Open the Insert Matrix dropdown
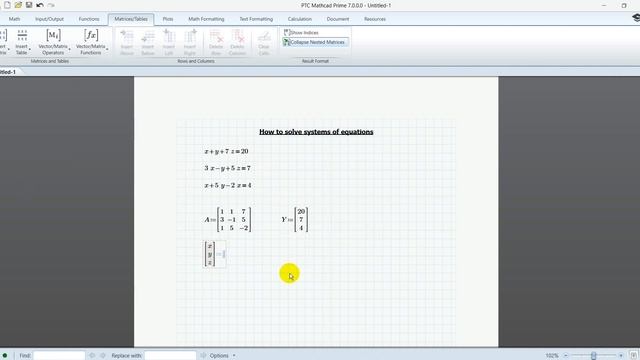Viewport: 640px width, 360px height. pos(3,42)
